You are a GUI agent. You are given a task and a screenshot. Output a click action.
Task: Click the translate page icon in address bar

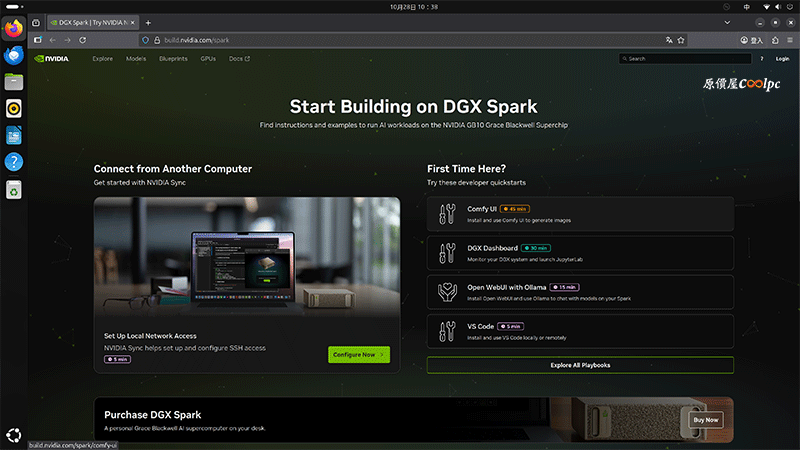coord(668,40)
